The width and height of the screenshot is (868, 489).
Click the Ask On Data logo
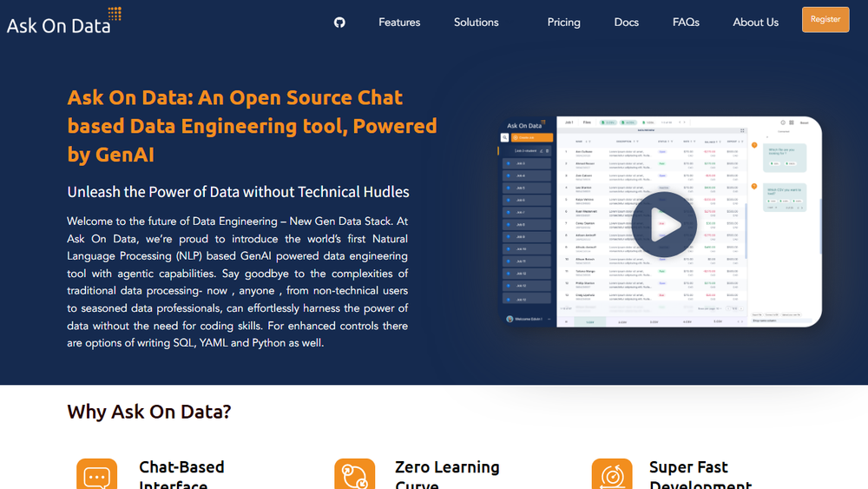coord(64,21)
